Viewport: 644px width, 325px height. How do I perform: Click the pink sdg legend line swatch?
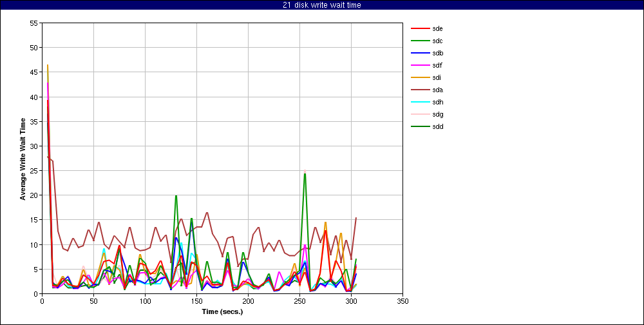click(419, 114)
